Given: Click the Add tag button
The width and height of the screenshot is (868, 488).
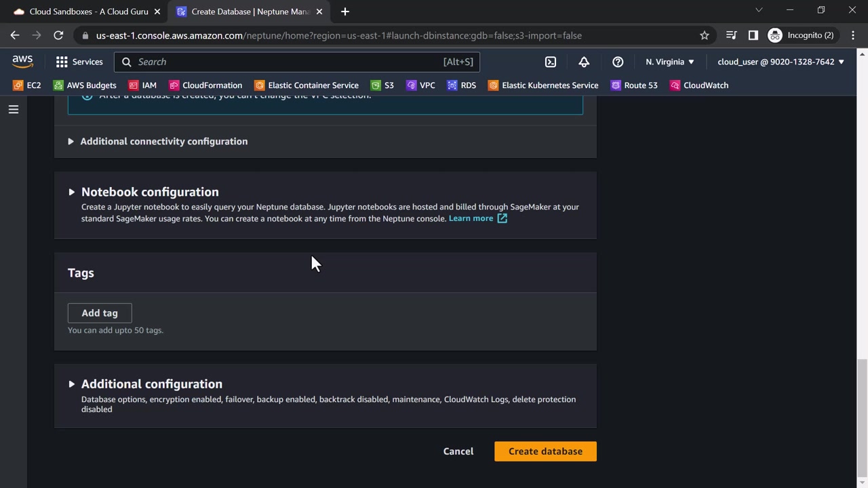Looking at the screenshot, I should click(100, 313).
